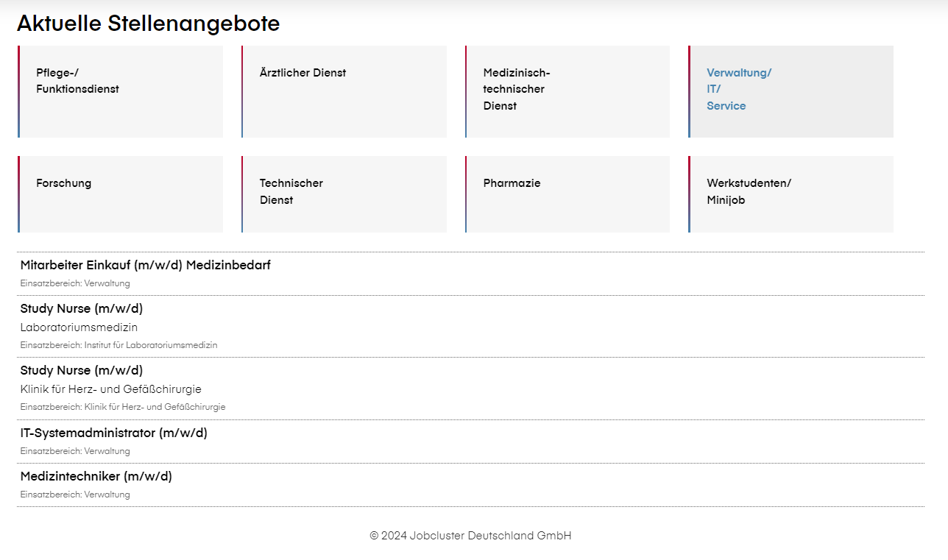The height and width of the screenshot is (560, 948).
Task: Open the Study Nurse title above Laboratoriumsmedizin
Action: click(82, 308)
